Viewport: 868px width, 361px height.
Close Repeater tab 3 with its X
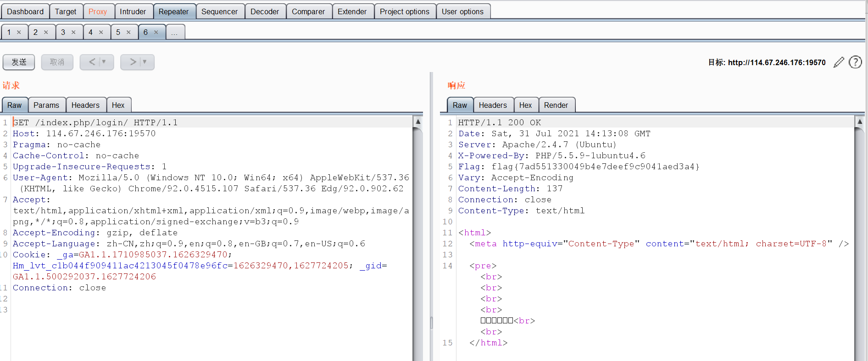point(73,32)
